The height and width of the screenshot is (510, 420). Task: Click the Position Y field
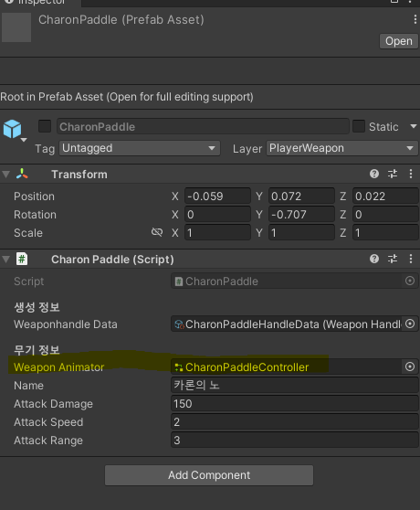(x=301, y=197)
